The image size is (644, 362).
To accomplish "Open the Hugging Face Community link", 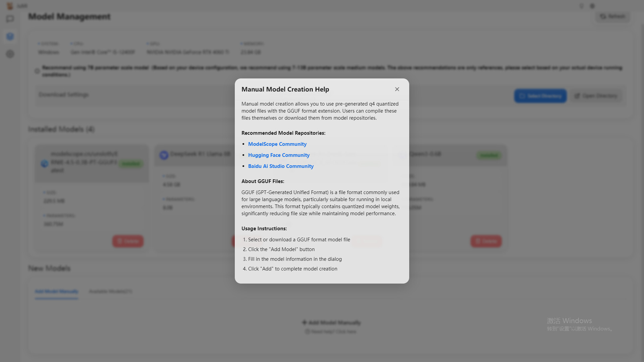I will 279,155.
